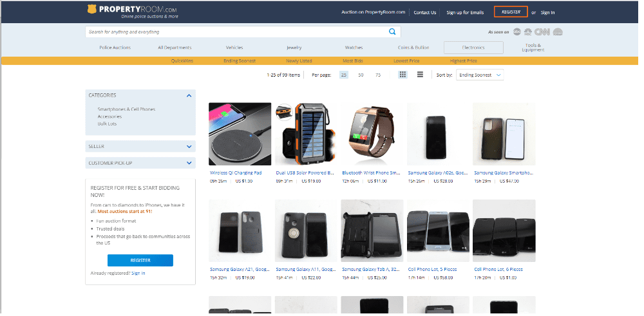Filter by Bulk Lots category
The width and height of the screenshot is (644, 316).
107,124
